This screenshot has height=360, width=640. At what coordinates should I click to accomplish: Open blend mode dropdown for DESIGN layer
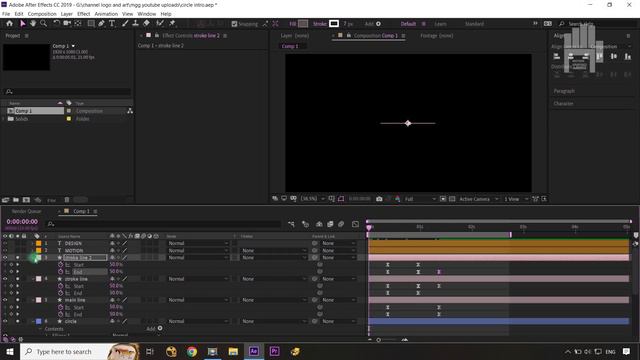pos(198,243)
